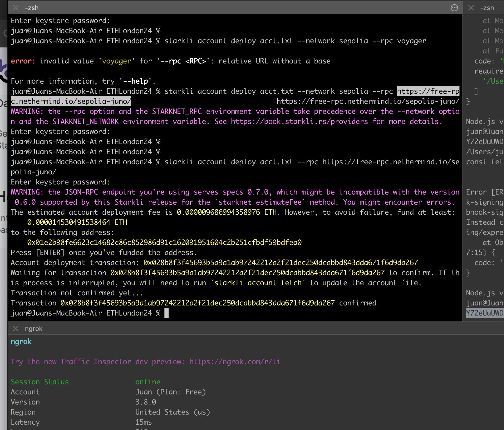Image resolution: width=504 pixels, height=430 pixels.
Task: Click the '--help' suggestion text
Action: pos(135,81)
